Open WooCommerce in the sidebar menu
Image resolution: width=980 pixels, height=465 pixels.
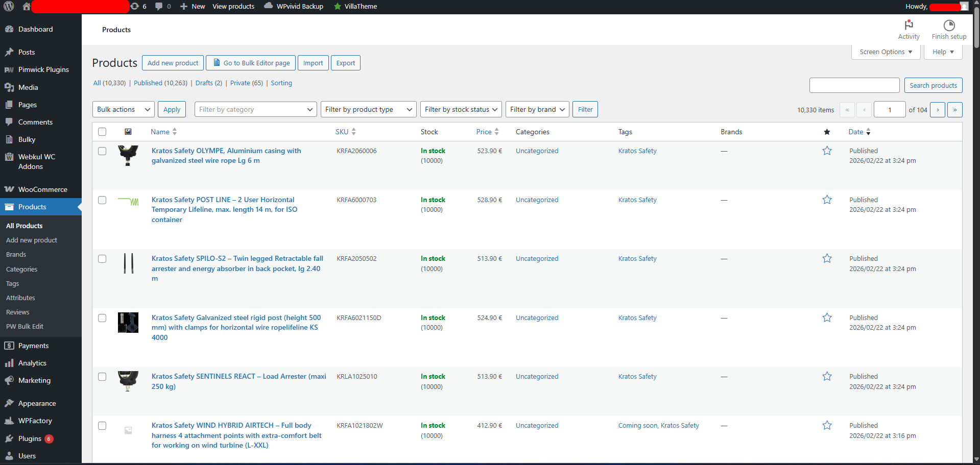point(42,189)
